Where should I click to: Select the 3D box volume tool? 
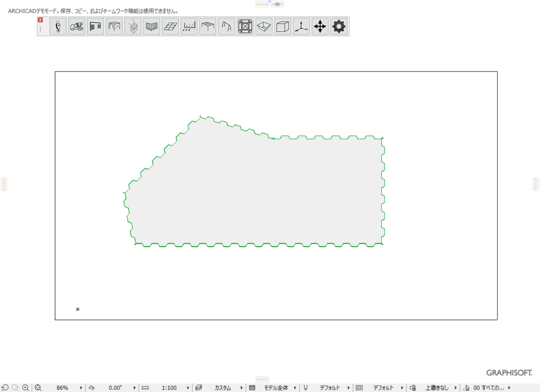[282, 26]
